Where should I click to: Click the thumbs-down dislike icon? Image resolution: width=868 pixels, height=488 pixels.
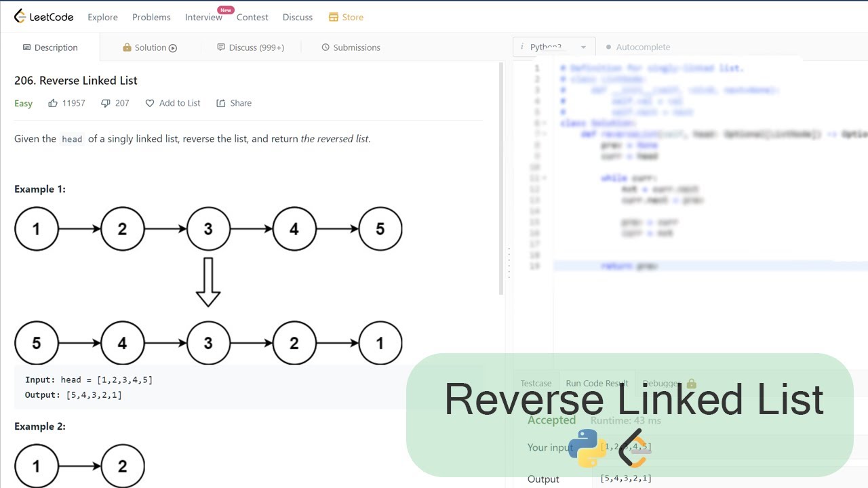[105, 103]
